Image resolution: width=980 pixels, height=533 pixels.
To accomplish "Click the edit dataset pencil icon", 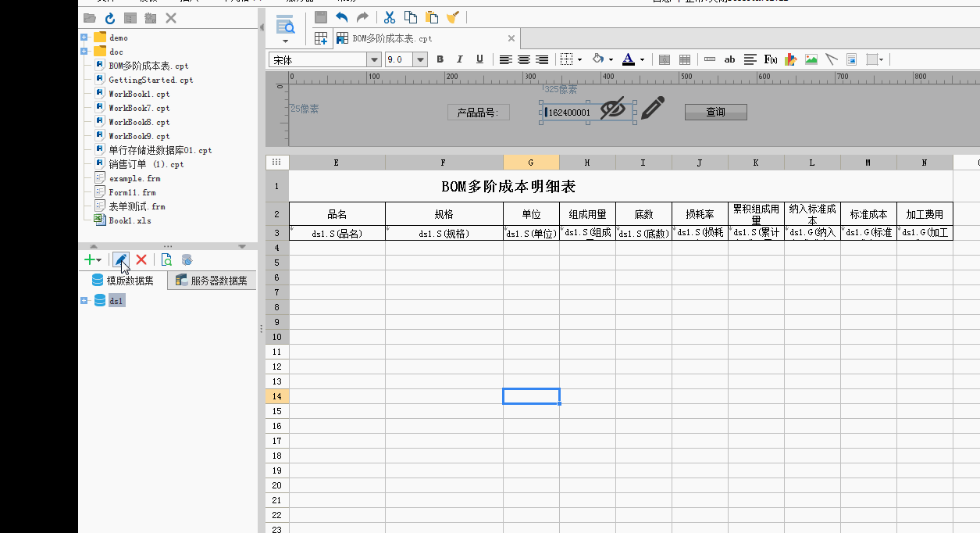I will coord(121,259).
